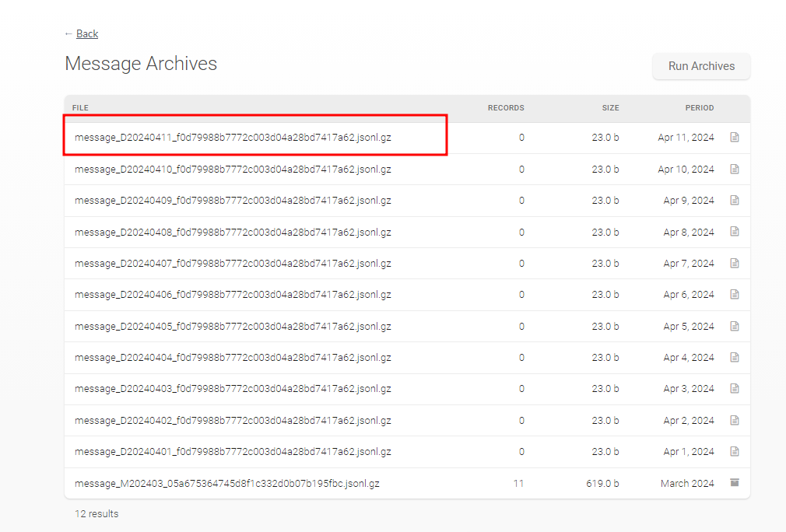Click the archive box icon for March 2024
The image size is (786, 532).
coord(734,483)
